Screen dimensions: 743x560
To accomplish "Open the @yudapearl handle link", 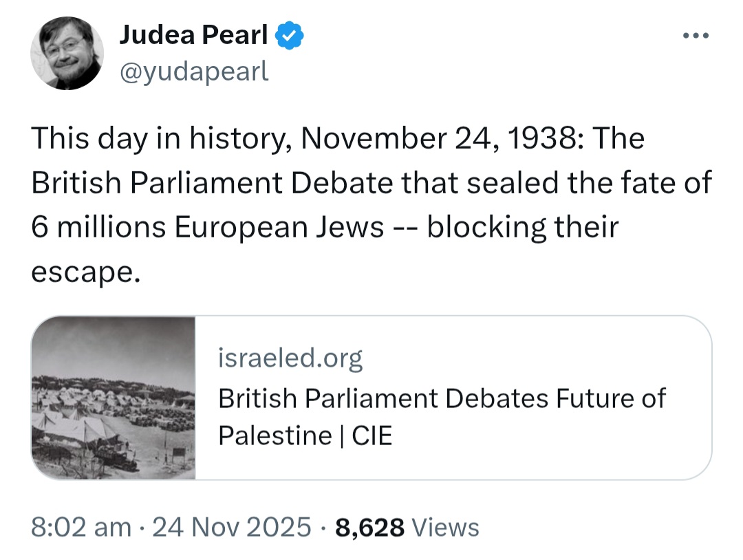I will (194, 72).
